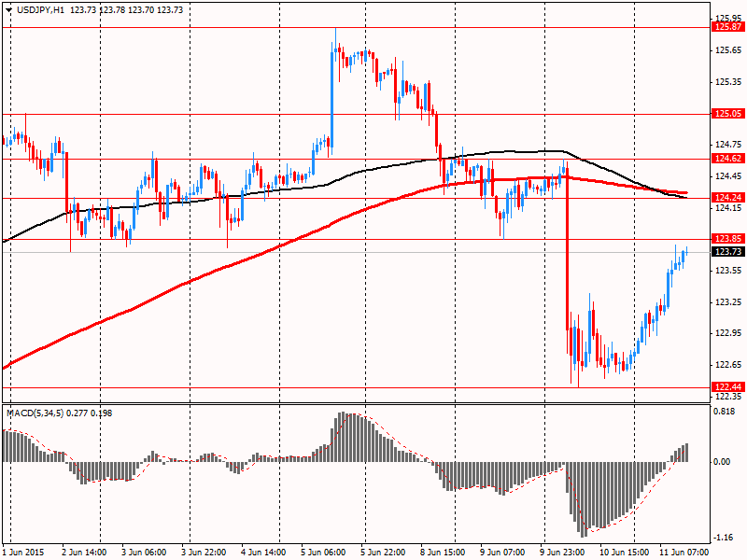
Task: Select the 123.85 red price level label
Action: [728, 239]
